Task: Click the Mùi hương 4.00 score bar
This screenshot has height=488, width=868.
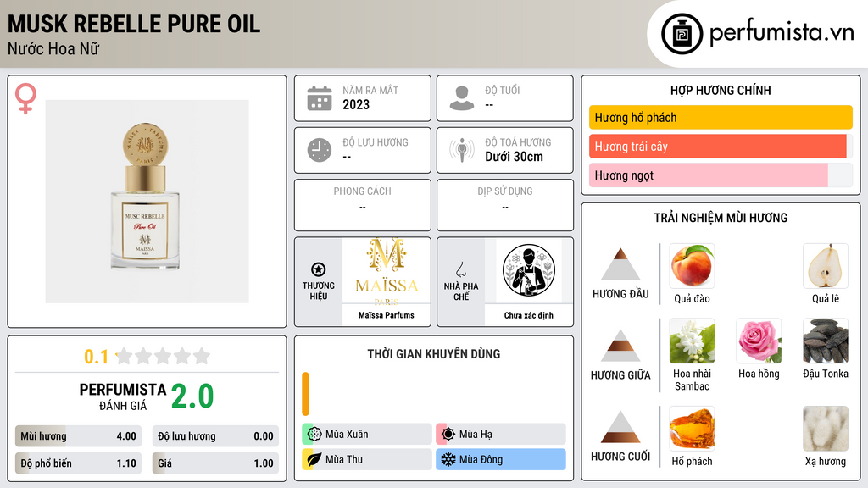Action: coord(78,436)
